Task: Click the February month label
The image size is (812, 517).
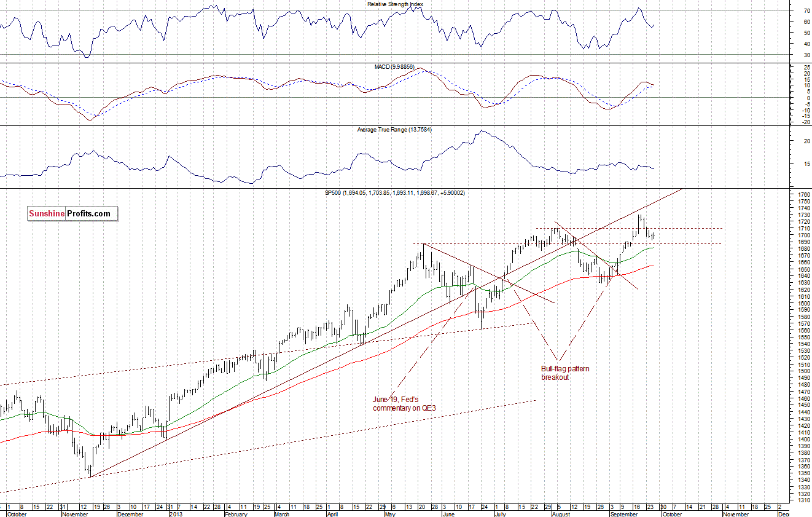Action: click(x=237, y=513)
